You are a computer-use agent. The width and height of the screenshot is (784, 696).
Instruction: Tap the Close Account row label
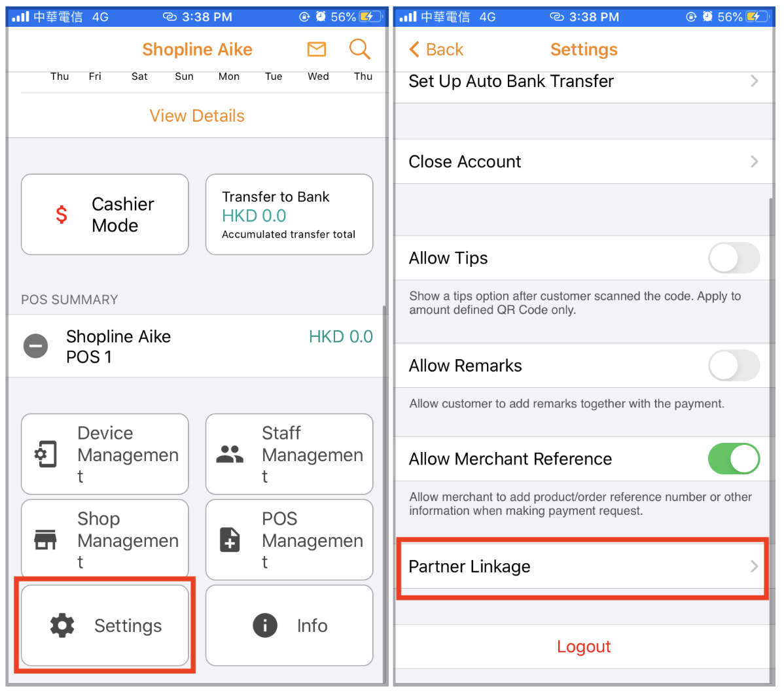[465, 162]
